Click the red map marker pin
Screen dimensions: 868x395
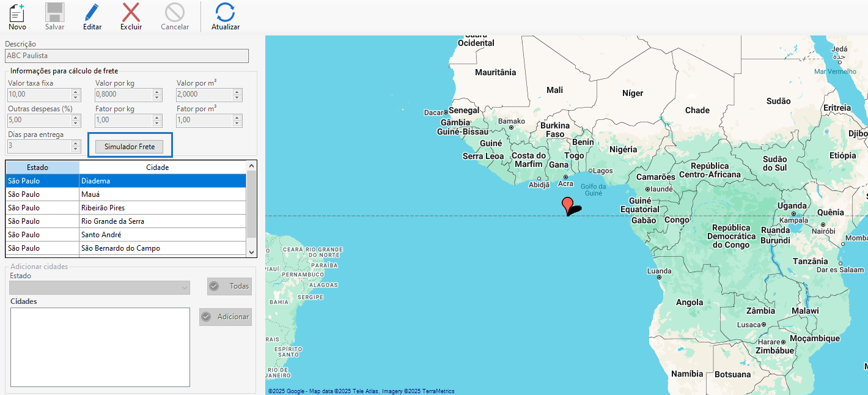pyautogui.click(x=567, y=205)
